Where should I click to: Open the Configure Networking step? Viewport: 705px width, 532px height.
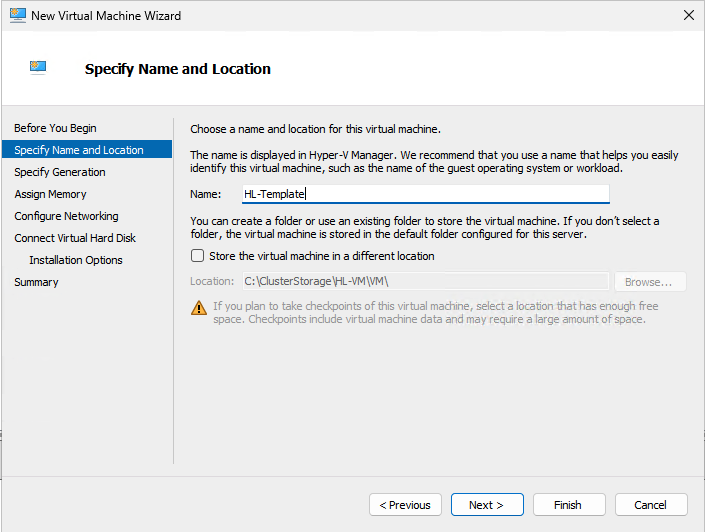pos(66,216)
